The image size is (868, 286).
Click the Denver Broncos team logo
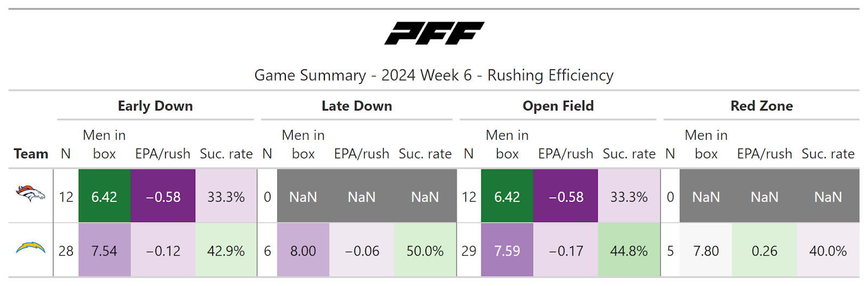(x=30, y=193)
